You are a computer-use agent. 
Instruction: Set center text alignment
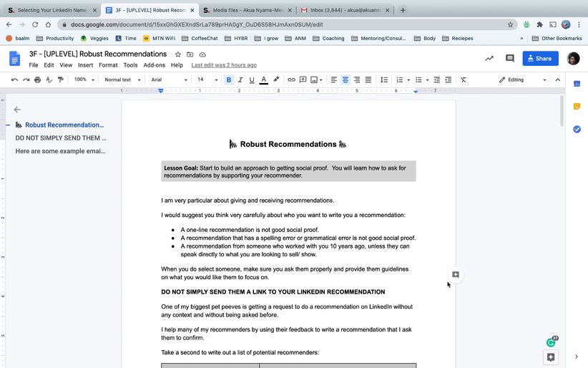click(x=346, y=79)
